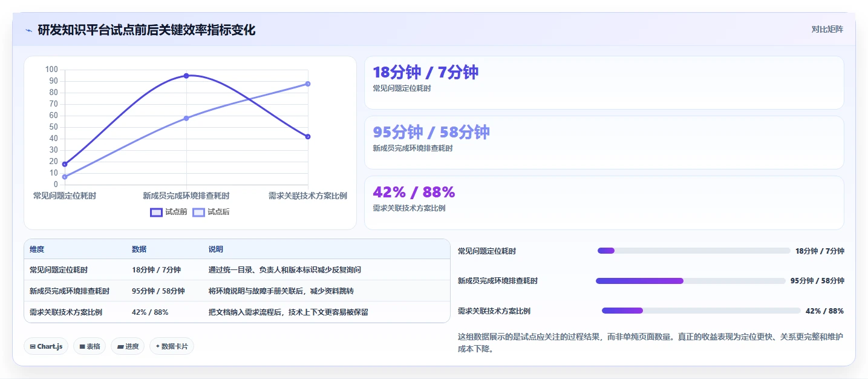Click the 数据 column header

[x=139, y=249]
